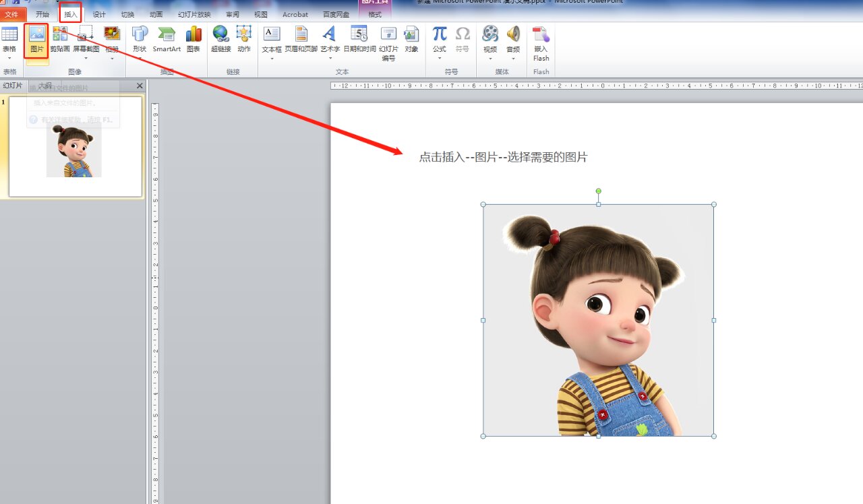
Task: Expand the 艺术字 dropdown arrow
Action: 330,59
